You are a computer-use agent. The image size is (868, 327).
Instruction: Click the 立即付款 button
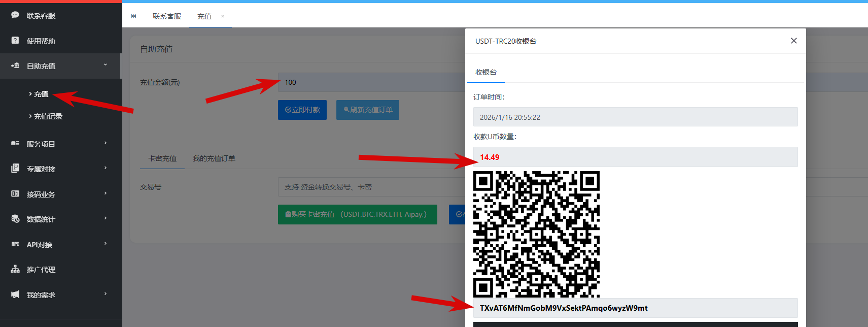pos(302,110)
